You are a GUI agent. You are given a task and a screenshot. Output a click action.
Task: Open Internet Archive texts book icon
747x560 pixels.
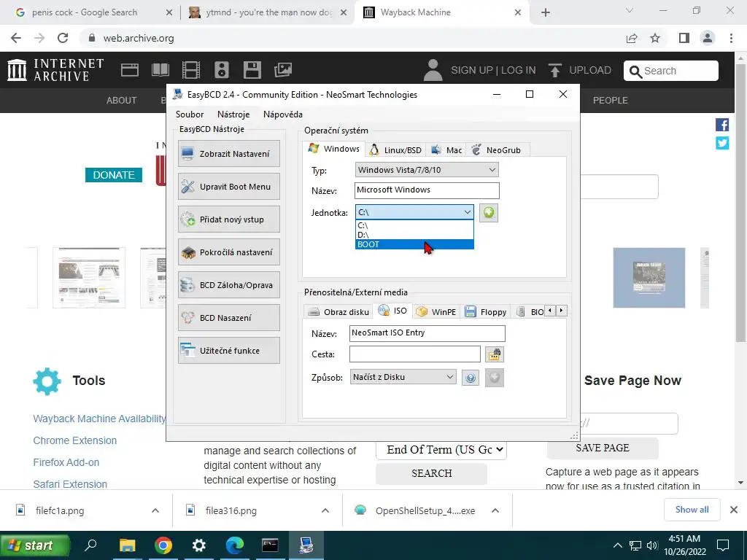(160, 70)
